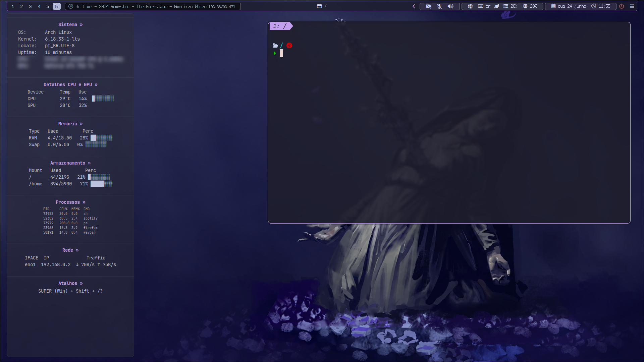
Task: Click the /home storage usage bar
Action: click(101, 184)
